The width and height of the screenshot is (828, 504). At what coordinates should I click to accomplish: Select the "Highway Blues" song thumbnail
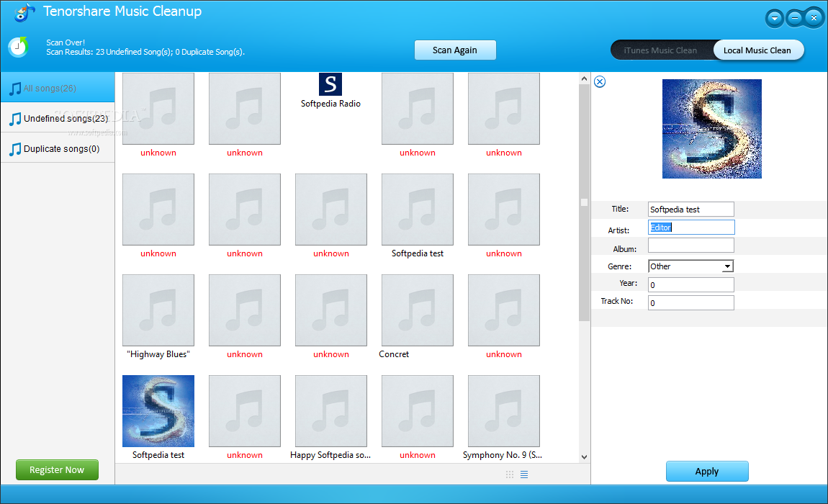click(x=158, y=310)
